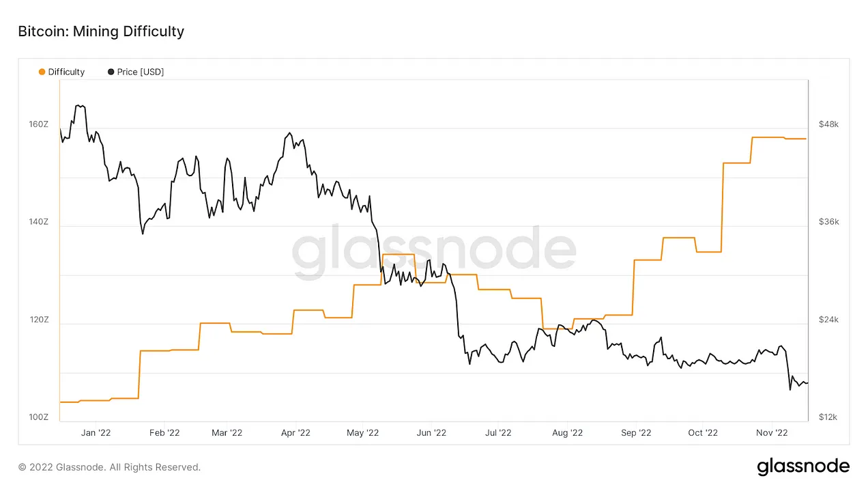Click the glassnode logo at bottom right
Viewport: 868px width, 489px height.
click(803, 467)
